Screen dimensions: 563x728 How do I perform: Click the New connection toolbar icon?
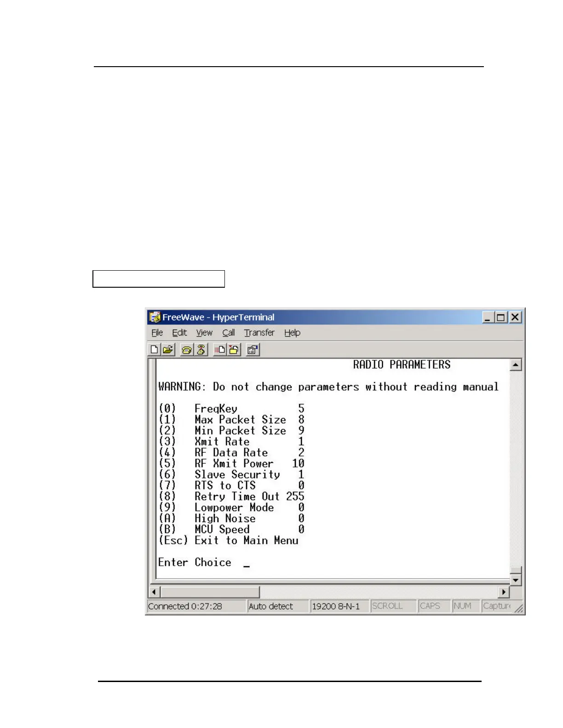(155, 350)
